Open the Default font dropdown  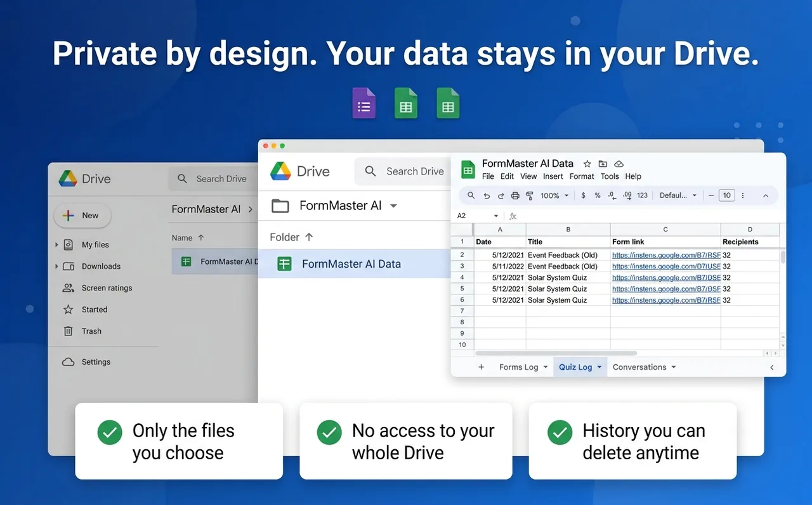pos(678,195)
